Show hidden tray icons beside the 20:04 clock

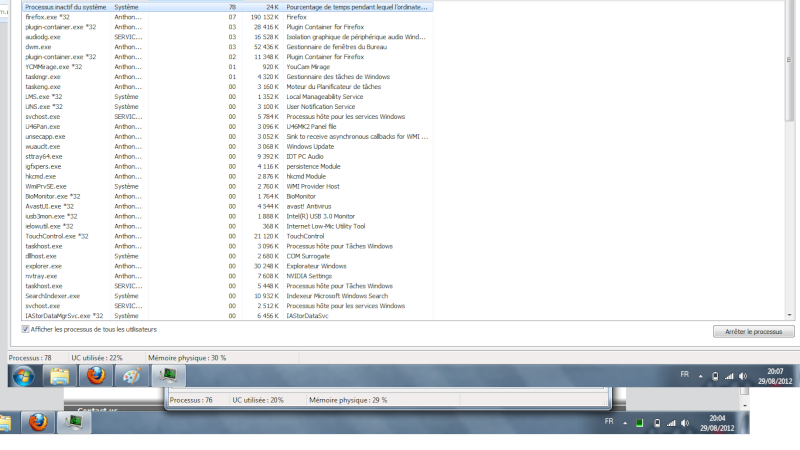pos(625,423)
